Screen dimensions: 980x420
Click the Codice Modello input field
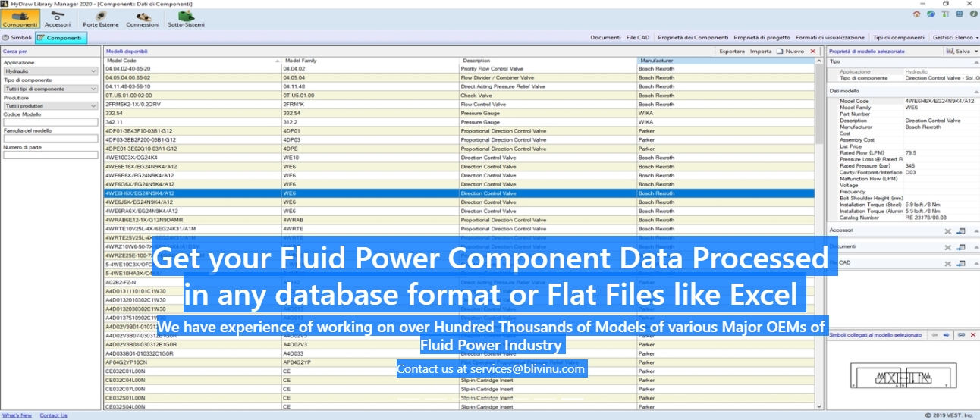click(x=50, y=122)
